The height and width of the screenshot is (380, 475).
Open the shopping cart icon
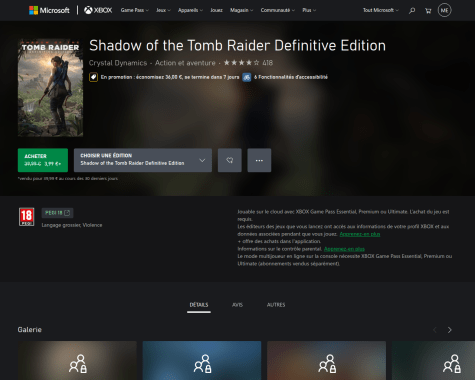click(x=428, y=11)
